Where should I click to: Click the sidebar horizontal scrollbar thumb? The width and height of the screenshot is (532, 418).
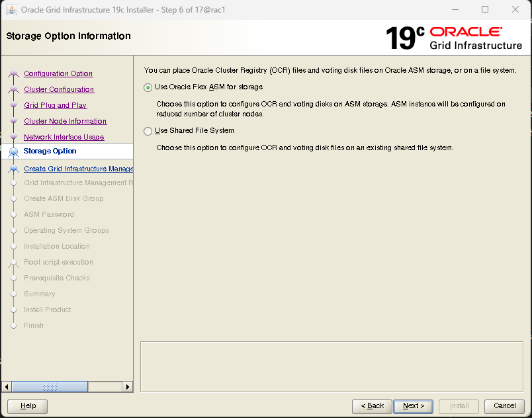pos(50,387)
